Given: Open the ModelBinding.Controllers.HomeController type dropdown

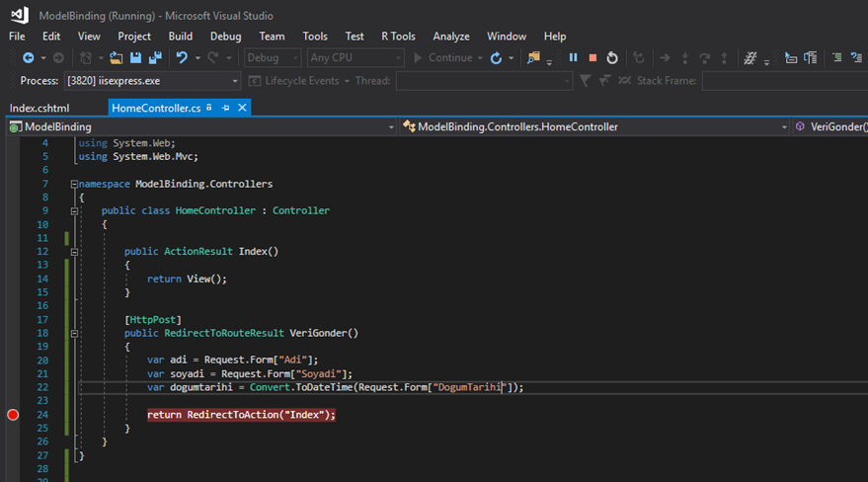Looking at the screenshot, I should click(594, 126).
